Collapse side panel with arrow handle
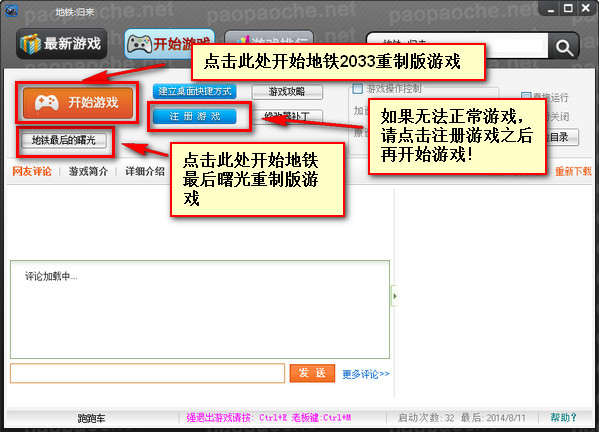The height and width of the screenshot is (432, 599). [x=395, y=296]
